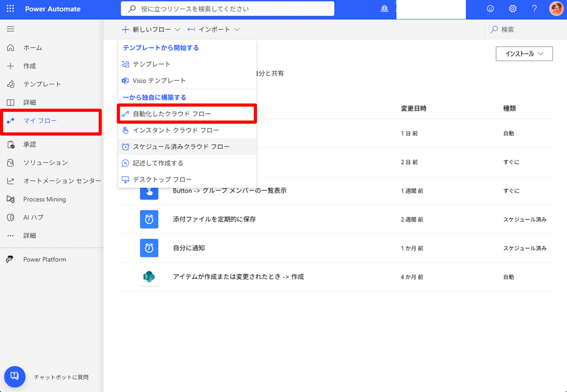The width and height of the screenshot is (567, 392).
Task: Click the 検索 field above flows list
Action: 525,29
